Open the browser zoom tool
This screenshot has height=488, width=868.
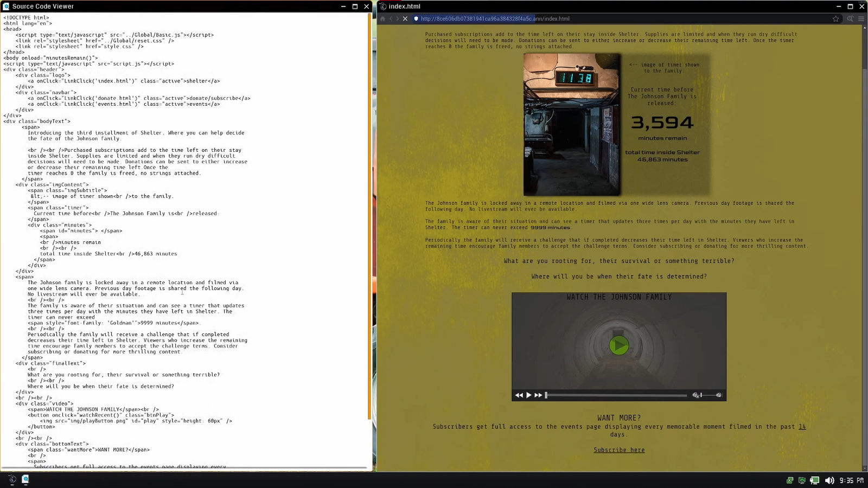[850, 18]
